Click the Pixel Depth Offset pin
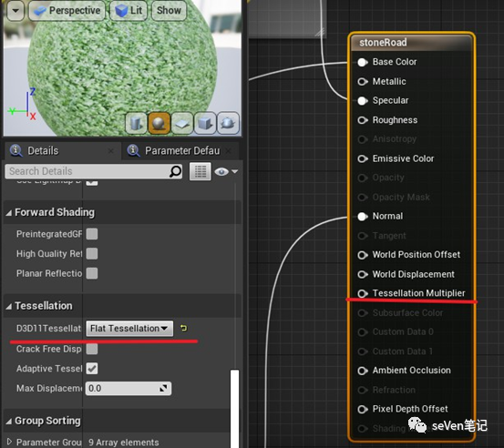 click(362, 409)
